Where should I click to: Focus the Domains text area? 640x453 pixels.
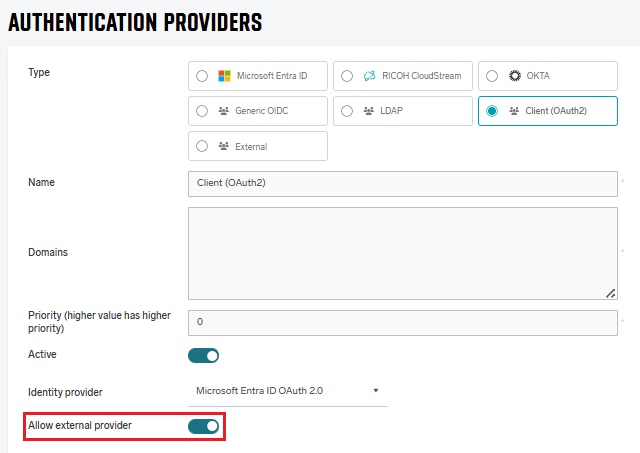point(402,253)
